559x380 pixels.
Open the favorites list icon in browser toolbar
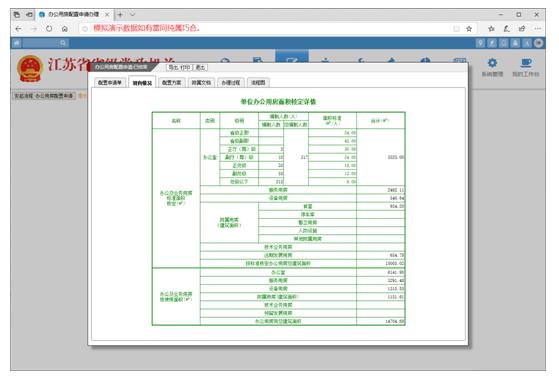pos(491,29)
